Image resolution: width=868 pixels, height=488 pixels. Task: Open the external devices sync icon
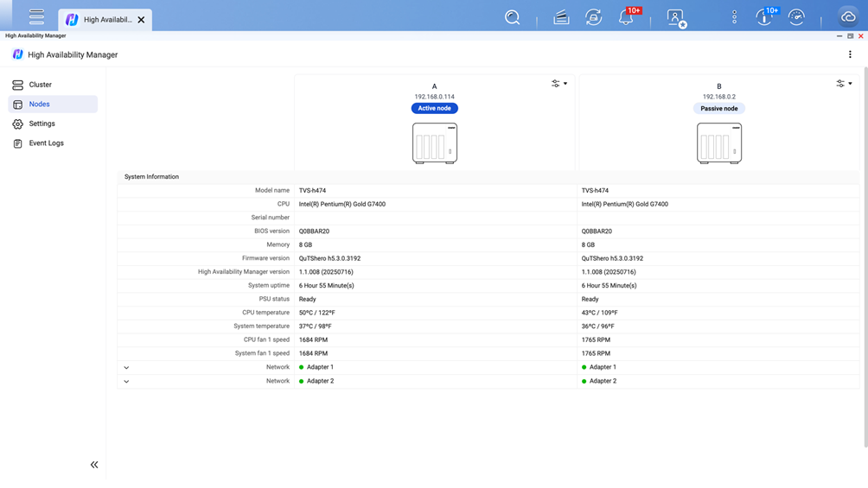click(593, 17)
